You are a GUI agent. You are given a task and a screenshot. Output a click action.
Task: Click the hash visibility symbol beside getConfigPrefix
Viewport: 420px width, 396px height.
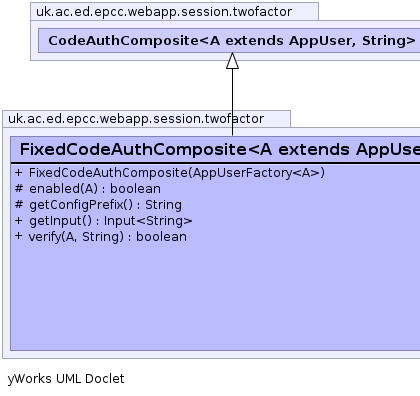pos(19,204)
